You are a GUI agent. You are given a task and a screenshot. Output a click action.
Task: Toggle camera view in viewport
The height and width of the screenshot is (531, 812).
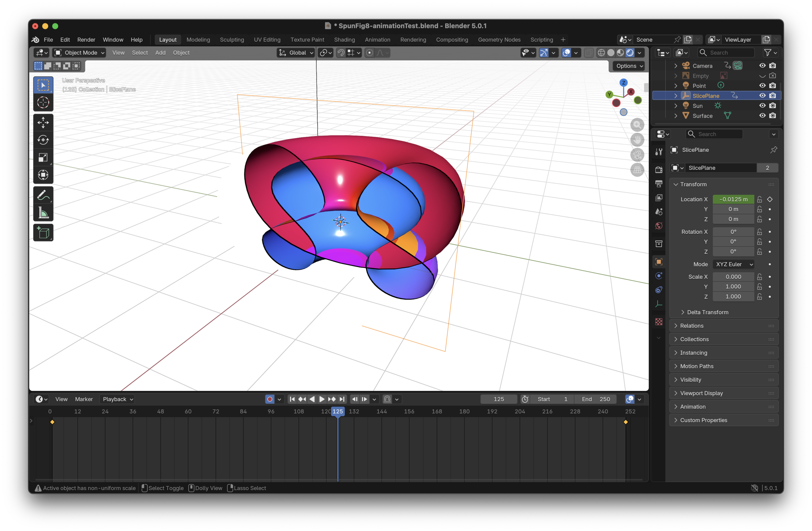(637, 155)
